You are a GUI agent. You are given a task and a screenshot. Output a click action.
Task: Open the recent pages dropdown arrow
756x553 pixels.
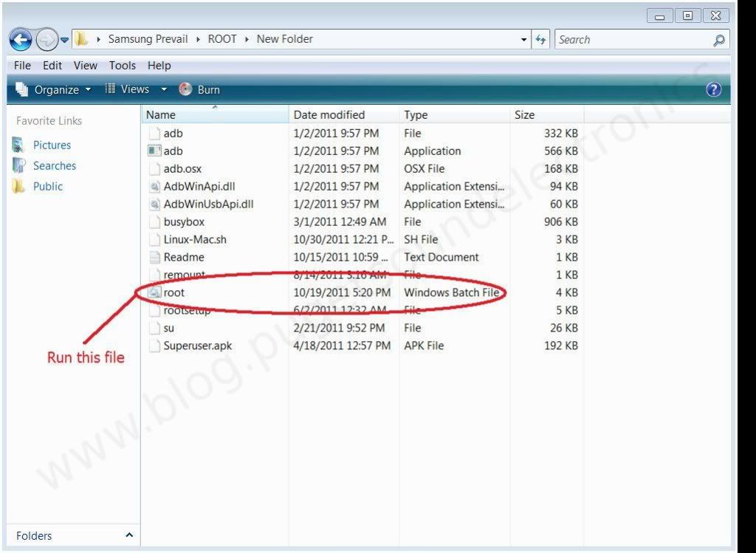[65, 40]
